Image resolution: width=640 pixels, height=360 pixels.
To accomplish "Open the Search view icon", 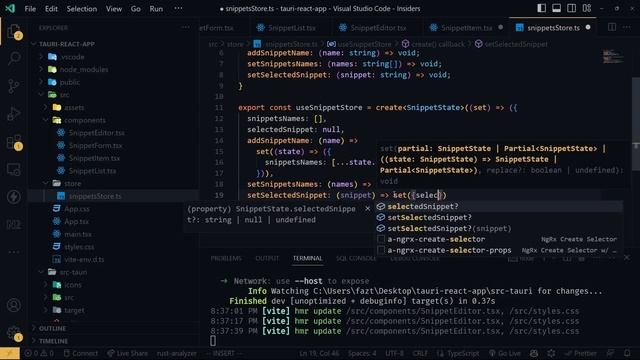I will point(13,58).
